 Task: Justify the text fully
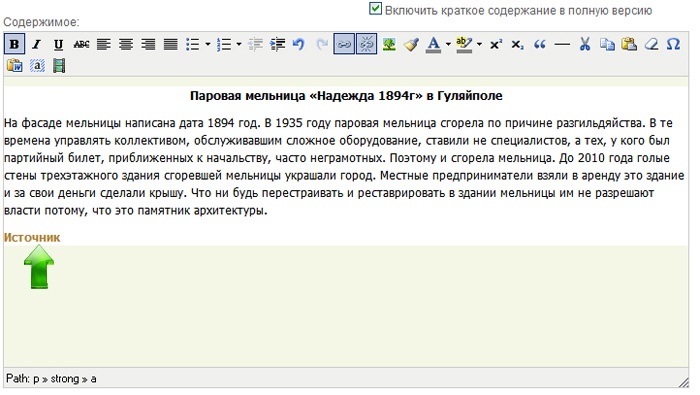[x=171, y=44]
